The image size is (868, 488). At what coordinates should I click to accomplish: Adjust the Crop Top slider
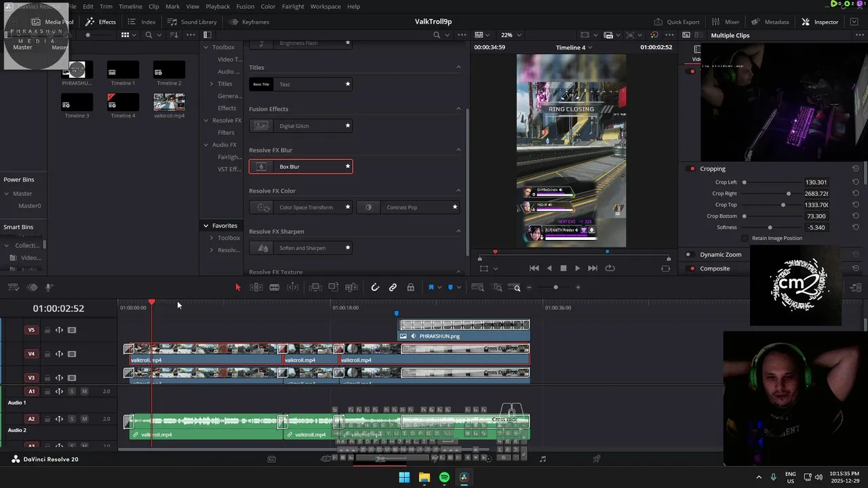tap(783, 205)
